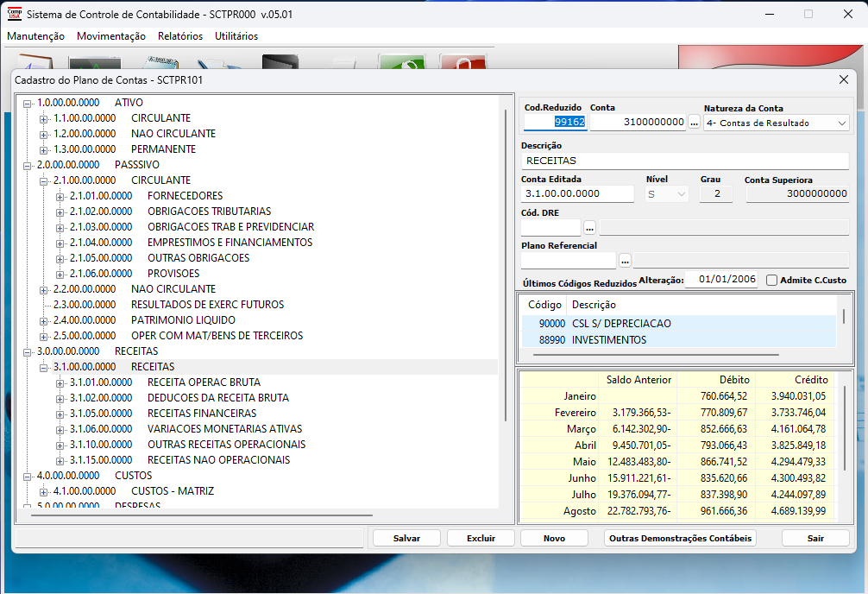Click the Conta Superiora field
The width and height of the screenshot is (868, 594).
click(797, 194)
